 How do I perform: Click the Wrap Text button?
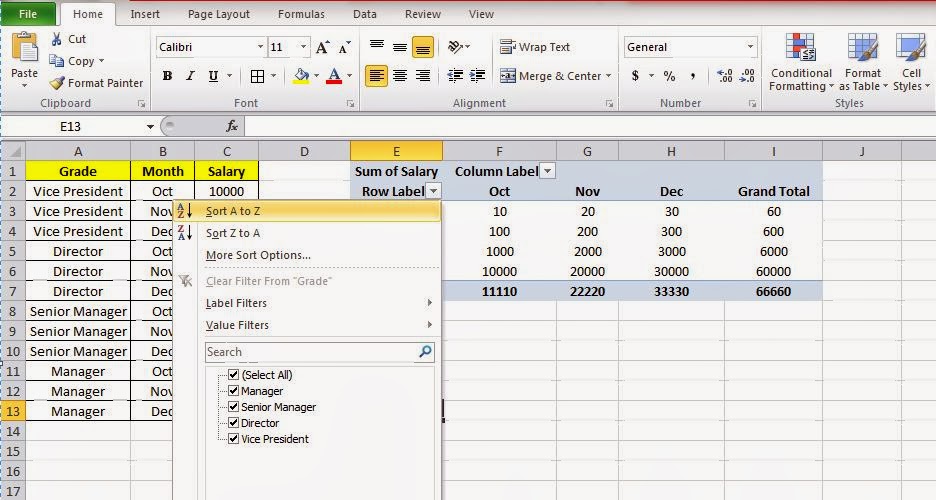tap(534, 47)
